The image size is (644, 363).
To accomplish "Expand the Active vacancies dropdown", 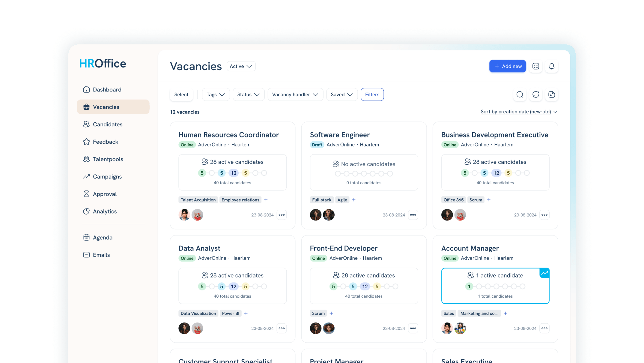I will [x=241, y=66].
